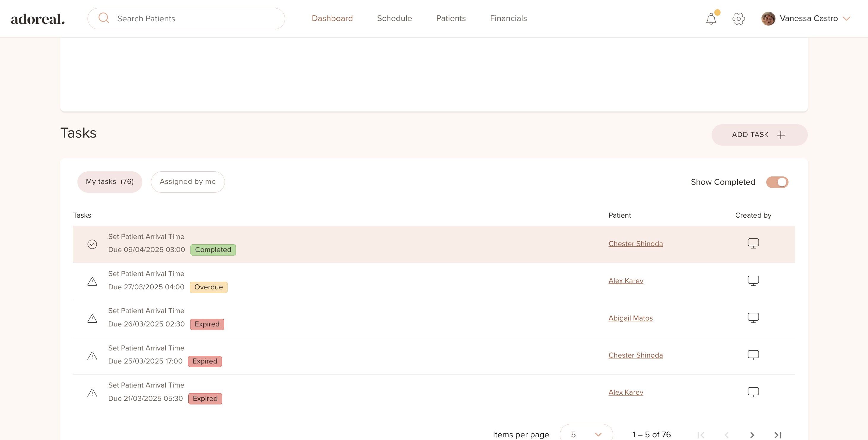Click the search magnifier icon
The width and height of the screenshot is (868, 440).
[104, 18]
